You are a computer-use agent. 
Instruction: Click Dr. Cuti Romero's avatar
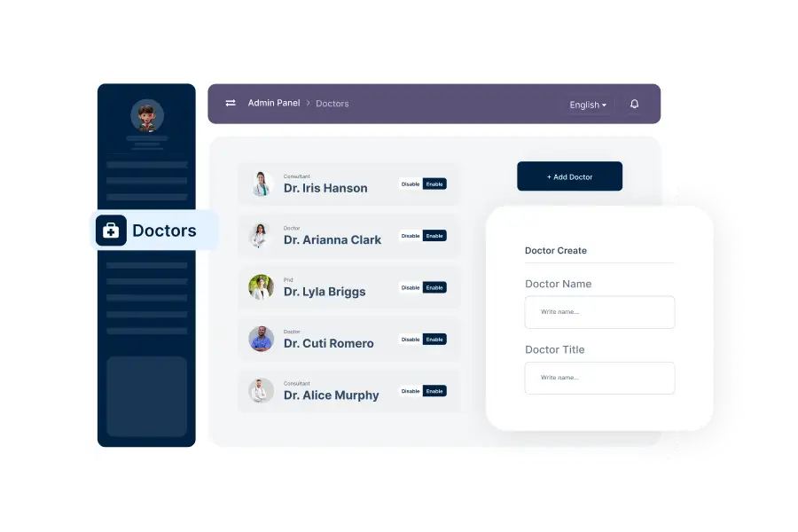coord(261,339)
